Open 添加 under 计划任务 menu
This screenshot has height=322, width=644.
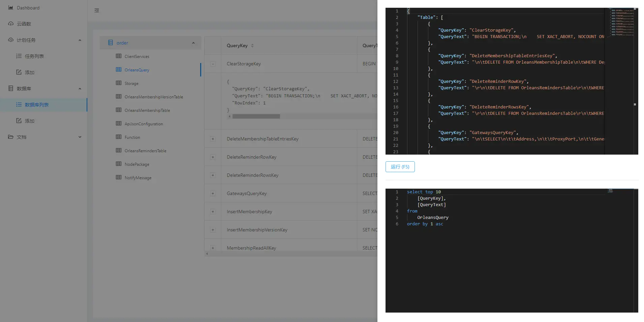pos(44,72)
